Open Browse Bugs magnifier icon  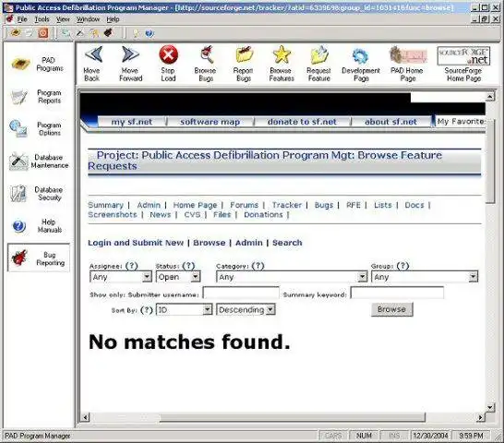click(x=207, y=54)
